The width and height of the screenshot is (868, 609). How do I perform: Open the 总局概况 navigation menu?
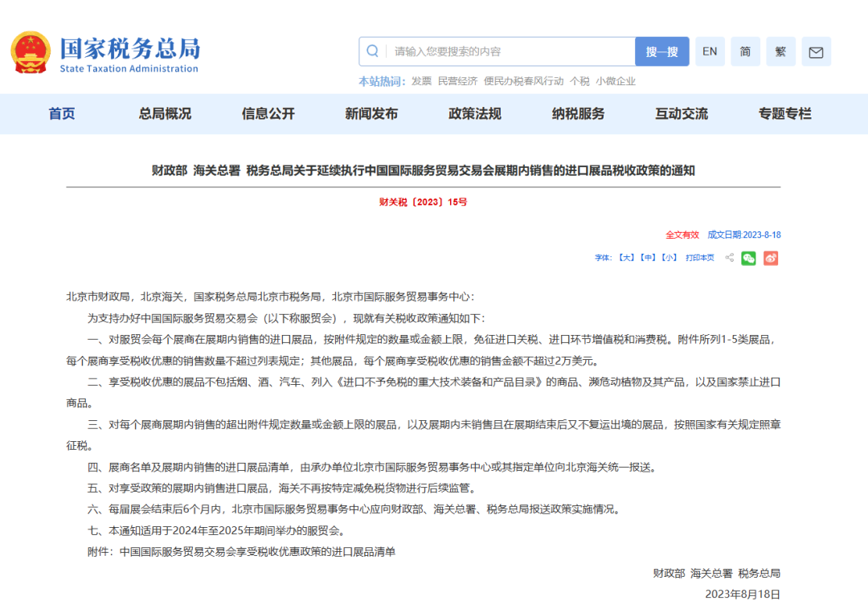point(165,114)
